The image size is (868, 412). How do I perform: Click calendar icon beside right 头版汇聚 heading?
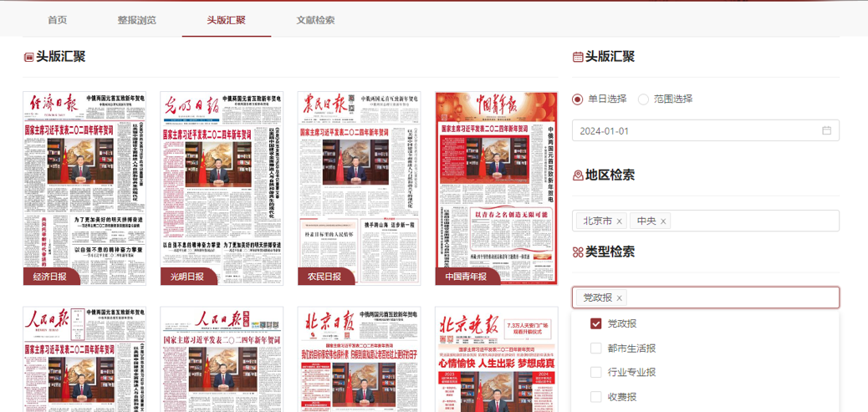coord(578,56)
